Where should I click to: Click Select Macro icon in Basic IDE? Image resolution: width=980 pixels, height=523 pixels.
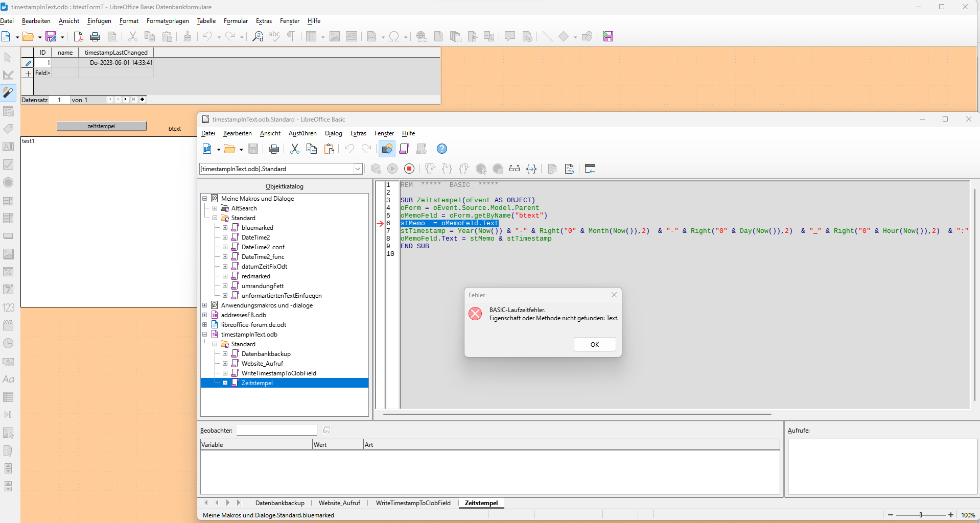pyautogui.click(x=404, y=149)
